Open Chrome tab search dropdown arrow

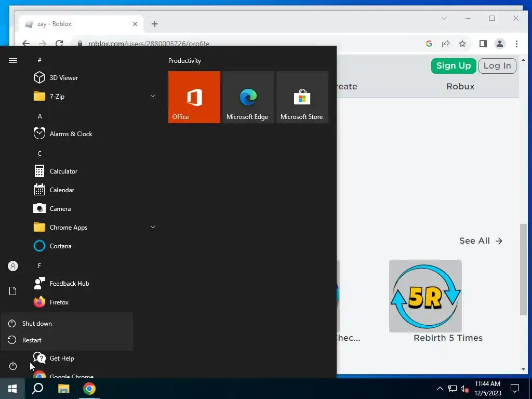coord(444,18)
